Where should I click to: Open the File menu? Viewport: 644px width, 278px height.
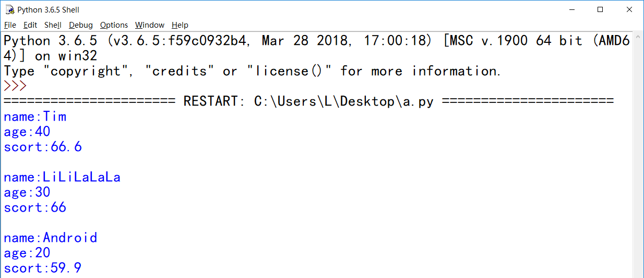(10, 25)
